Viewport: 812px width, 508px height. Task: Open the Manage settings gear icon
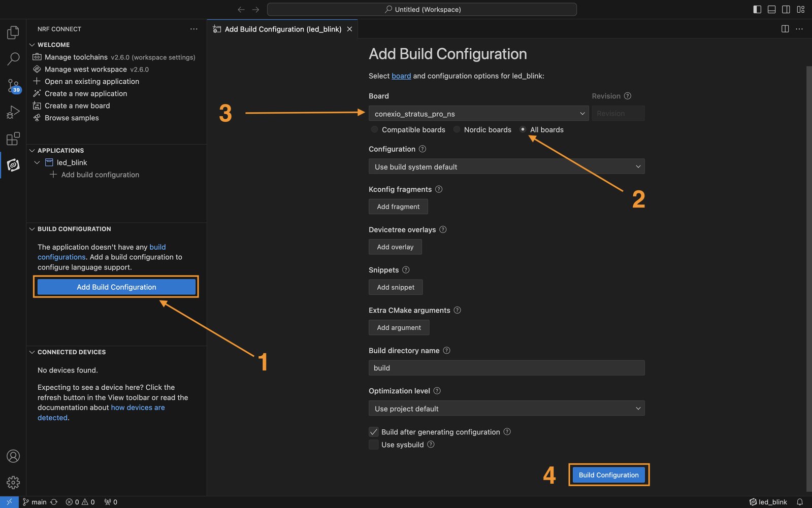click(13, 482)
